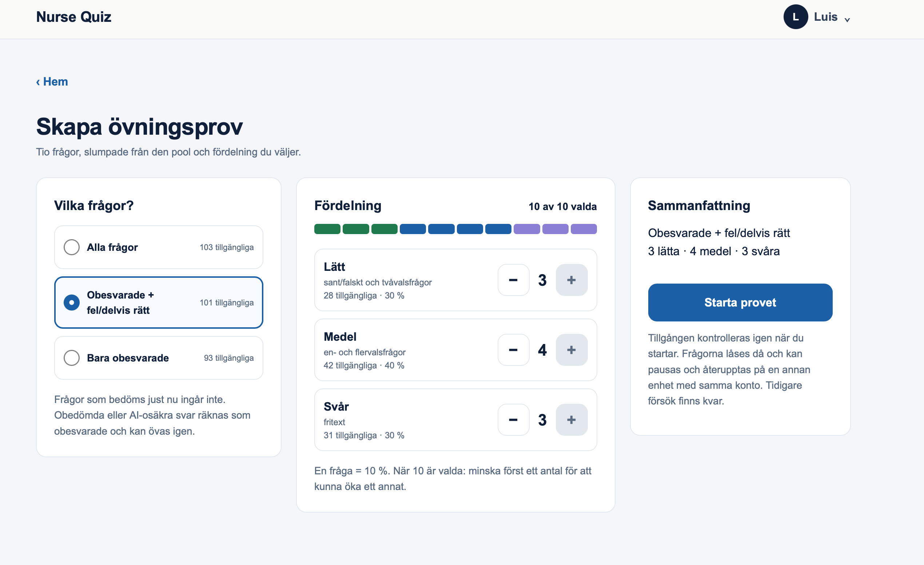Click the '93 tillgängliga' label

(229, 358)
